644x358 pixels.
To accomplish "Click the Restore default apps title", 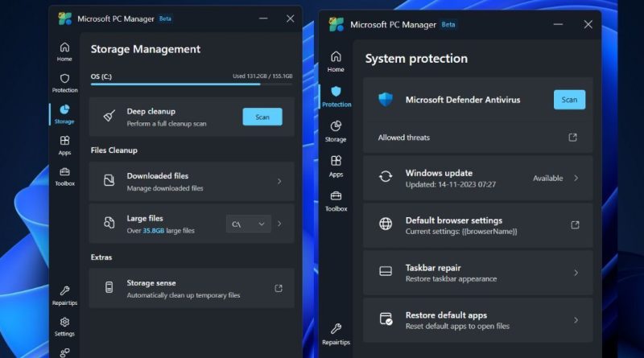I will pyautogui.click(x=446, y=315).
